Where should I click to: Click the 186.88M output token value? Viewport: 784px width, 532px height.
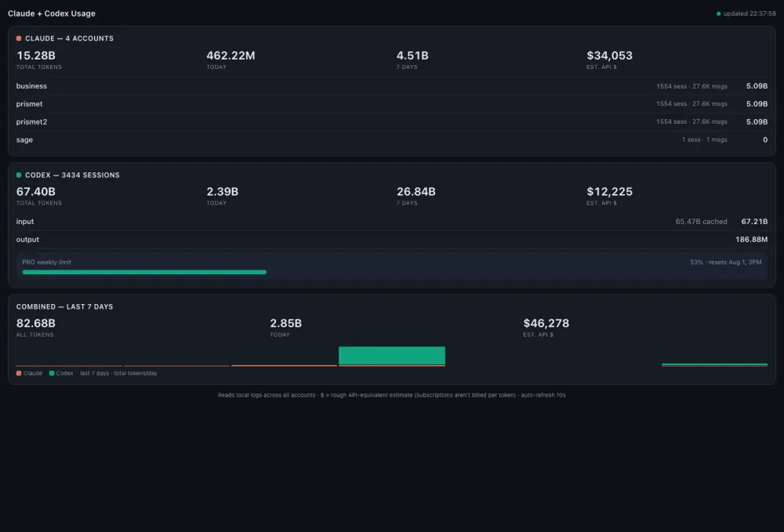[752, 239]
